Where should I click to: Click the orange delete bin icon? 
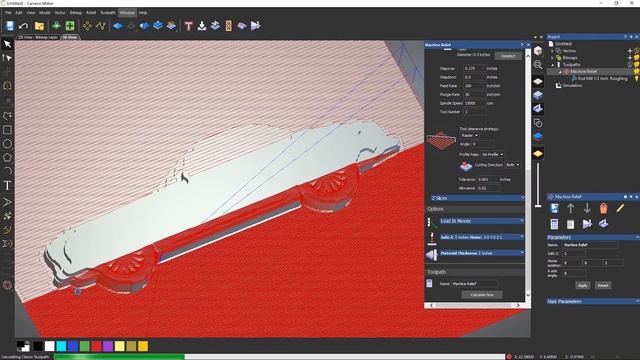[x=603, y=208]
